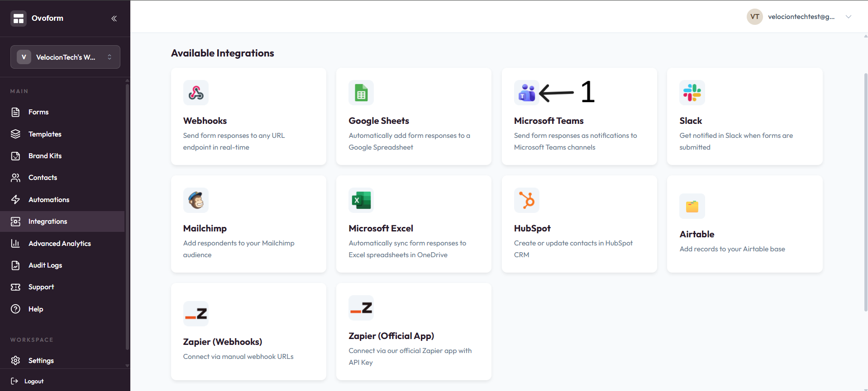The height and width of the screenshot is (391, 868).
Task: Click the sidebar scrollbar thumb
Action: [127, 217]
